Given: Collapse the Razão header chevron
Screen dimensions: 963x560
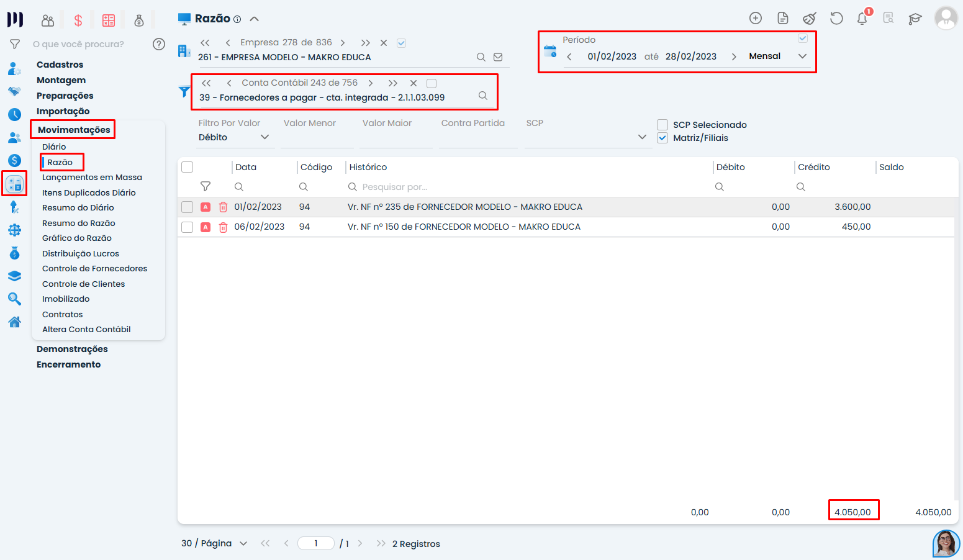Looking at the screenshot, I should click(254, 19).
